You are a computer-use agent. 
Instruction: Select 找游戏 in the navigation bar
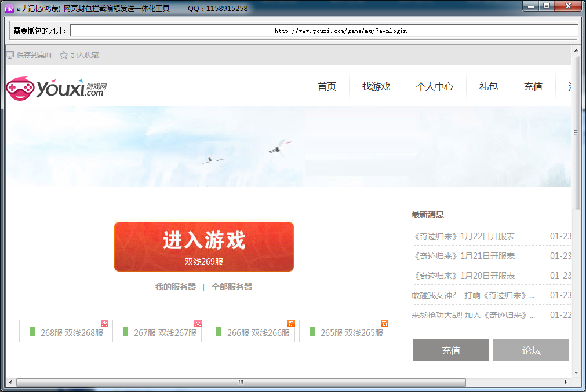(376, 86)
